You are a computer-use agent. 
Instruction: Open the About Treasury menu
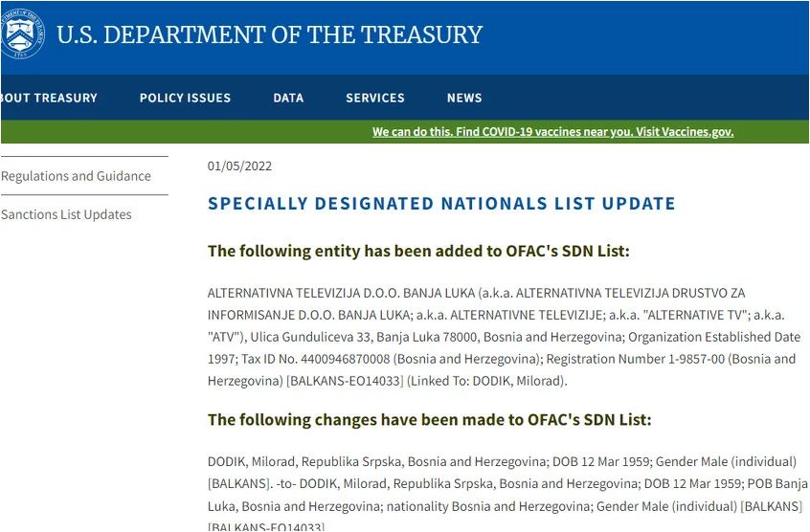[x=49, y=98]
